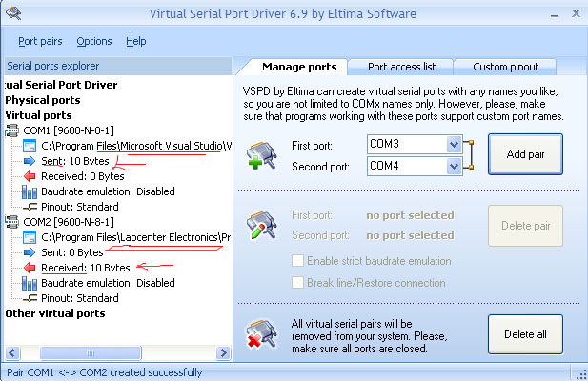The image size is (588, 381).
Task: Click the Microsoft Visual Studio path row
Action: (136, 146)
